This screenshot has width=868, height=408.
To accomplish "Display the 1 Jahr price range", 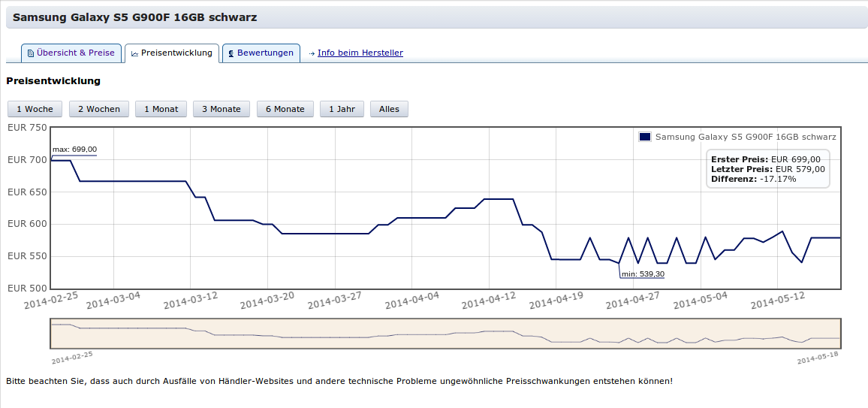I will [x=342, y=109].
